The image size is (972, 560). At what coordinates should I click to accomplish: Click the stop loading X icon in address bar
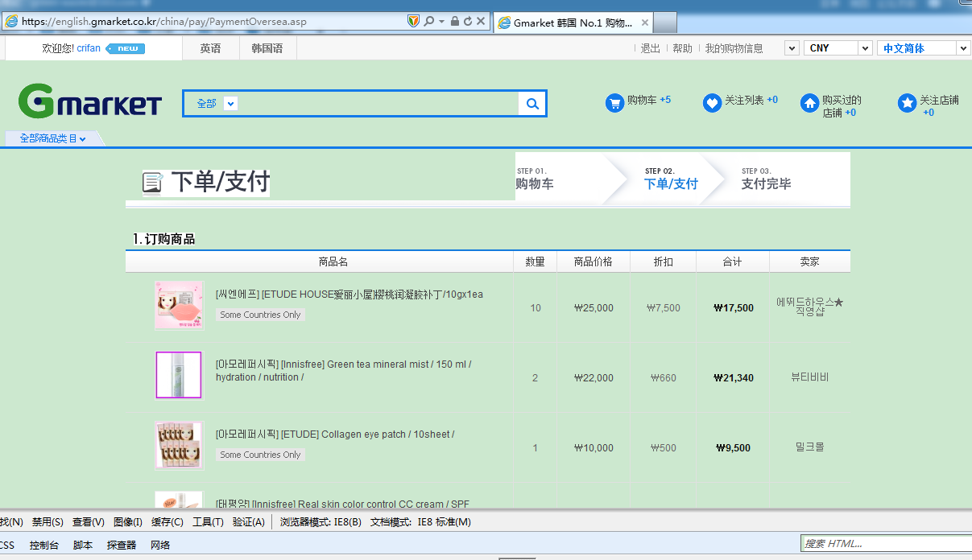481,21
